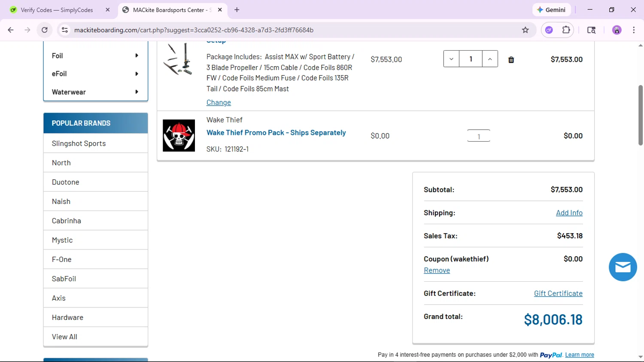Click the Wake Thief Promo Pack quantity field
The height and width of the screenshot is (362, 644).
(x=479, y=136)
